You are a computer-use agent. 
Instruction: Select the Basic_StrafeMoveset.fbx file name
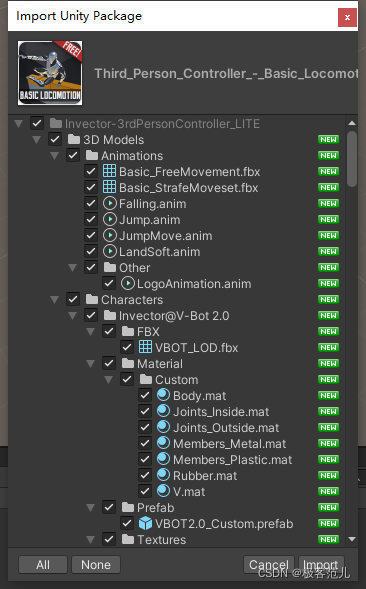[188, 187]
